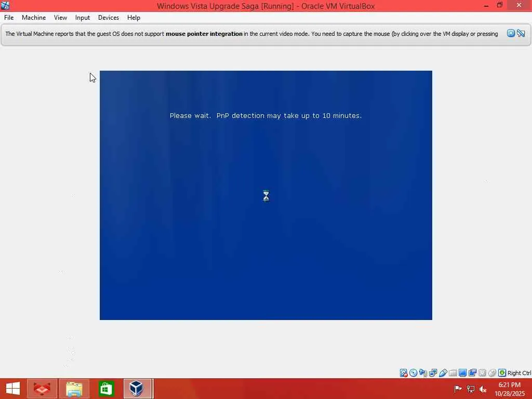Click the 'mouse pointer integration' bold text
Viewport: 532px width, 399px height.
[204, 34]
